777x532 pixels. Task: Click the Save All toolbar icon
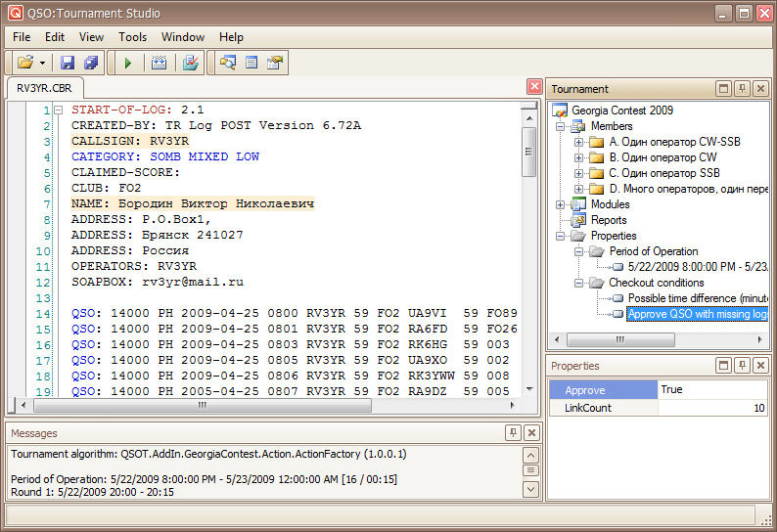[91, 63]
